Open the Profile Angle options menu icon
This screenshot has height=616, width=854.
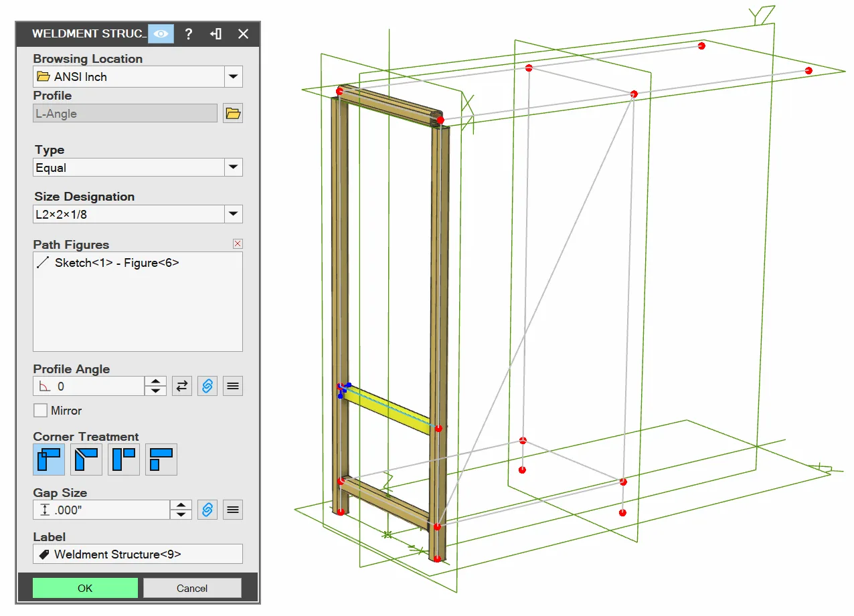(x=233, y=386)
